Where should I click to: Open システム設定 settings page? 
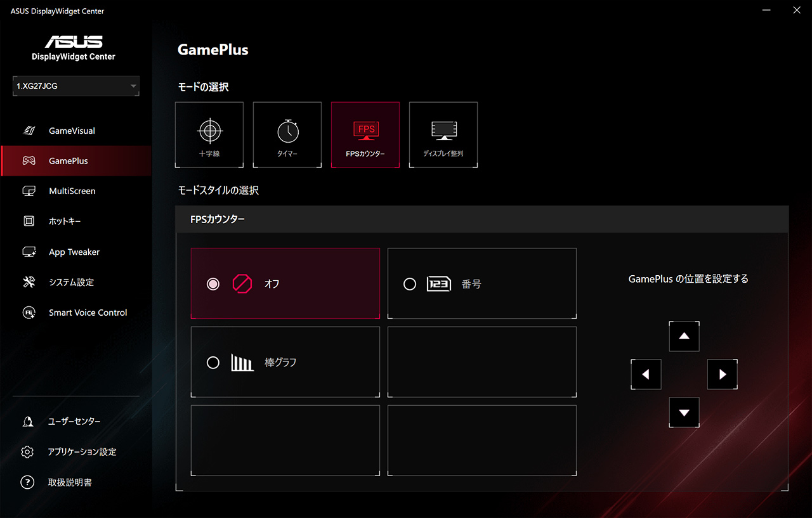71,282
